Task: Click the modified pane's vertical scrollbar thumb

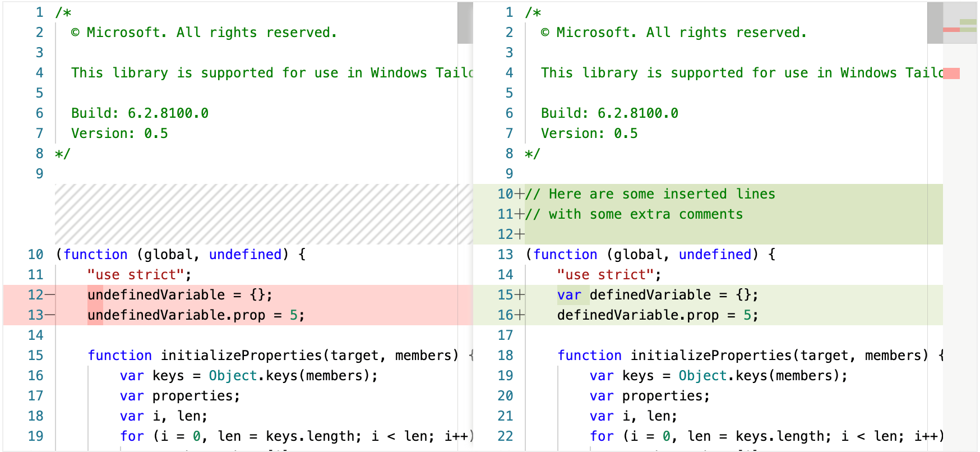Action: [935, 23]
